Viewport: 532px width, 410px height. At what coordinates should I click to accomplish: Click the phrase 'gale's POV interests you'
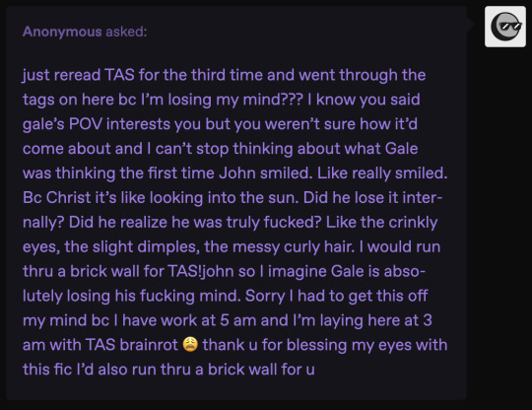pyautogui.click(x=112, y=124)
